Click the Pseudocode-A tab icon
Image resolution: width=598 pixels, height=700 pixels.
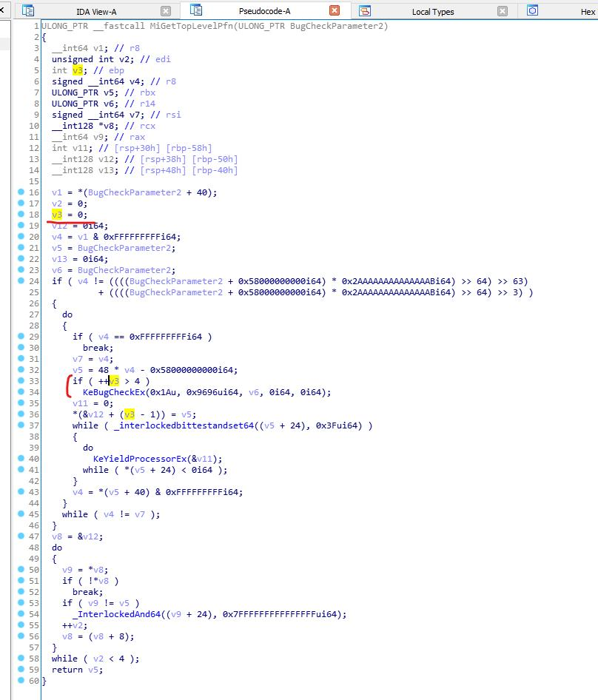(x=196, y=11)
